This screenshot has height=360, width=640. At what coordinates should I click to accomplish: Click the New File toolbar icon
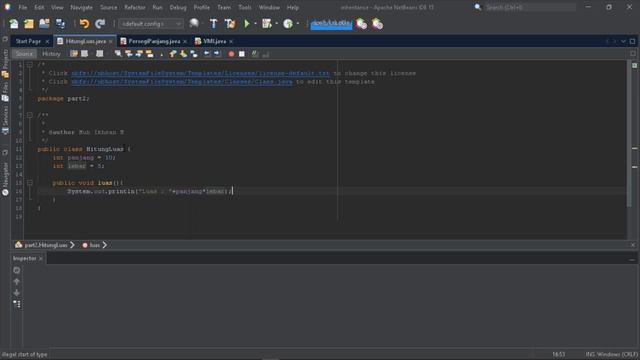[x=13, y=24]
